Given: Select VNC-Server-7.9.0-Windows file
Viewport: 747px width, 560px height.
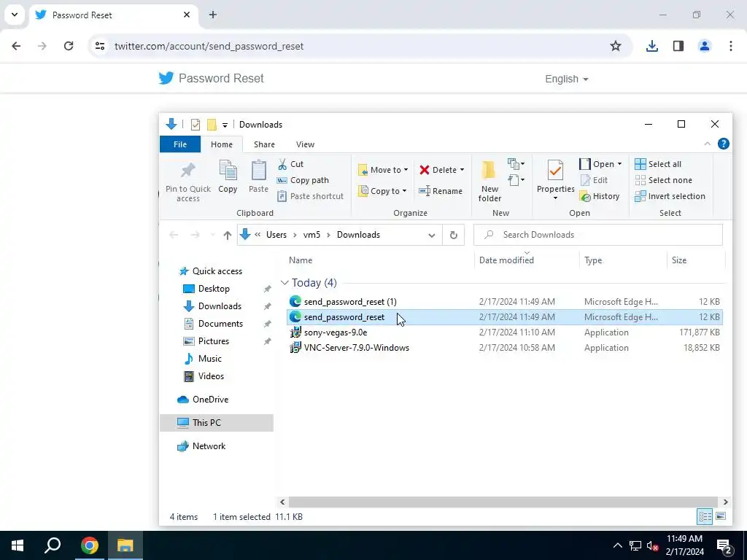Looking at the screenshot, I should tap(504, 348).
